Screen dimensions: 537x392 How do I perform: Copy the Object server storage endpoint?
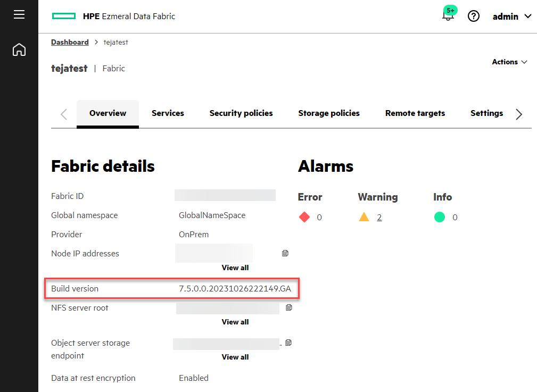pyautogui.click(x=288, y=343)
